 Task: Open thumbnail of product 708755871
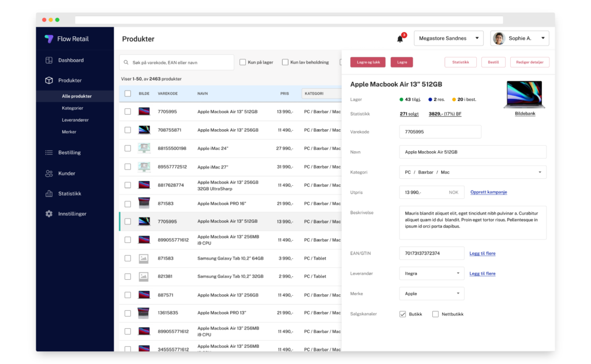[144, 130]
